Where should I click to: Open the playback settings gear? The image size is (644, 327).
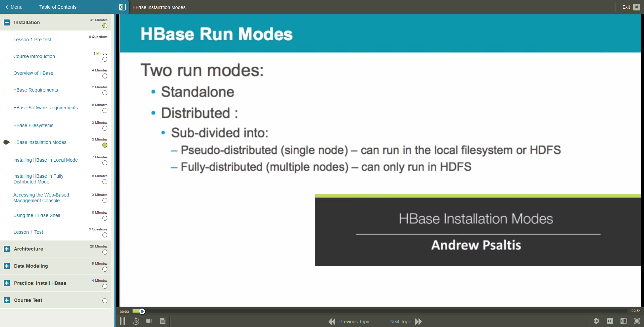[597, 321]
